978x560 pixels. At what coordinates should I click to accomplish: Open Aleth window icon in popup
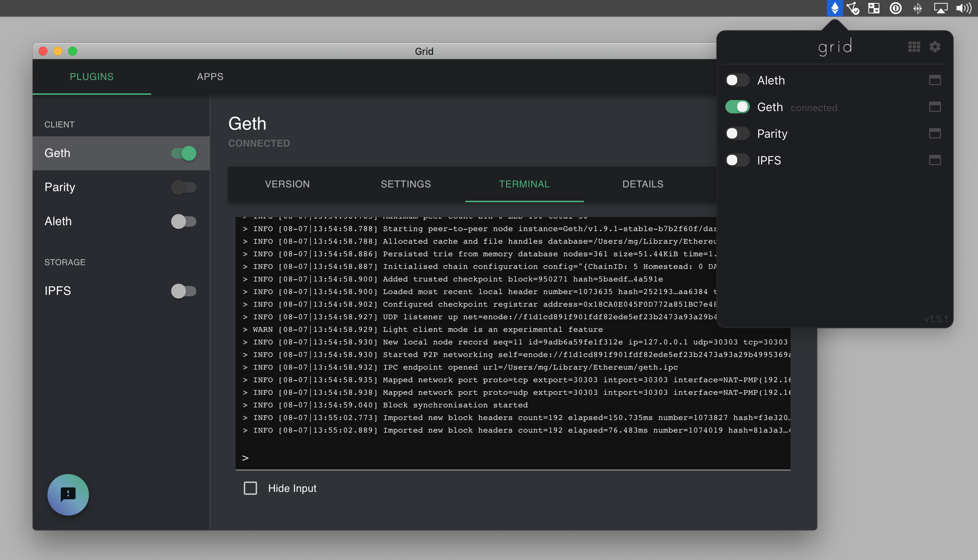pyautogui.click(x=935, y=80)
